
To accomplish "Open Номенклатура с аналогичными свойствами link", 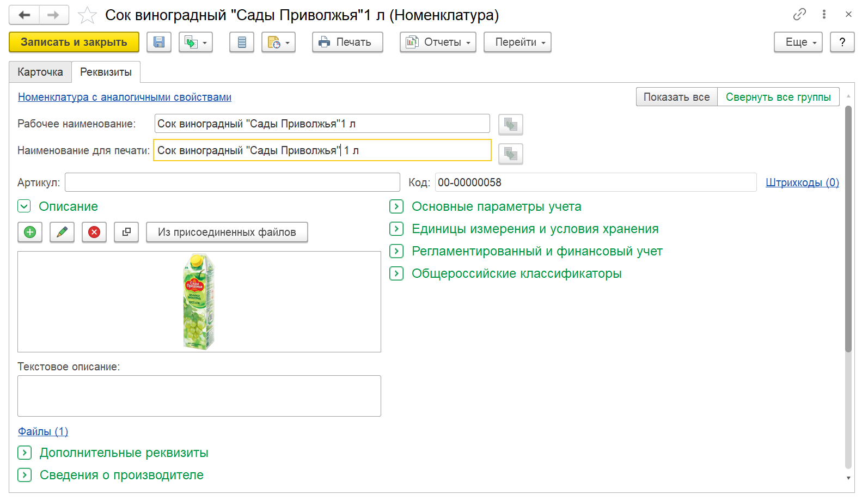I will point(125,97).
